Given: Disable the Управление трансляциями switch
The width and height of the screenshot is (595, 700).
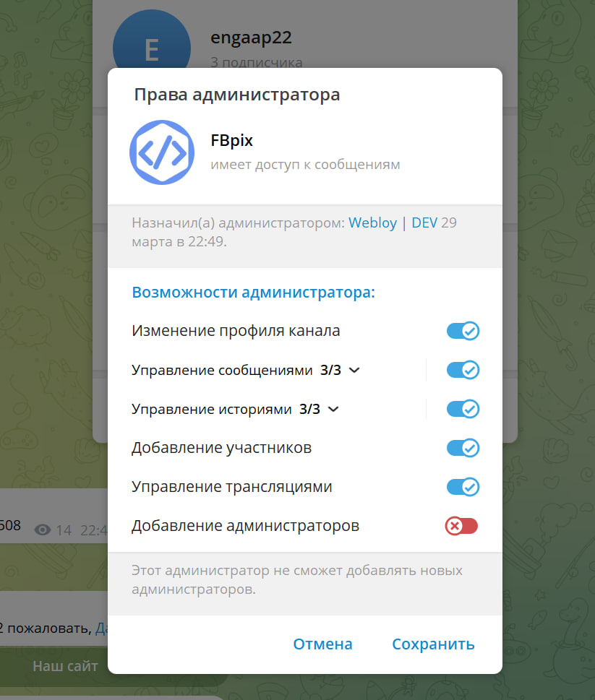Looking at the screenshot, I should tap(463, 487).
